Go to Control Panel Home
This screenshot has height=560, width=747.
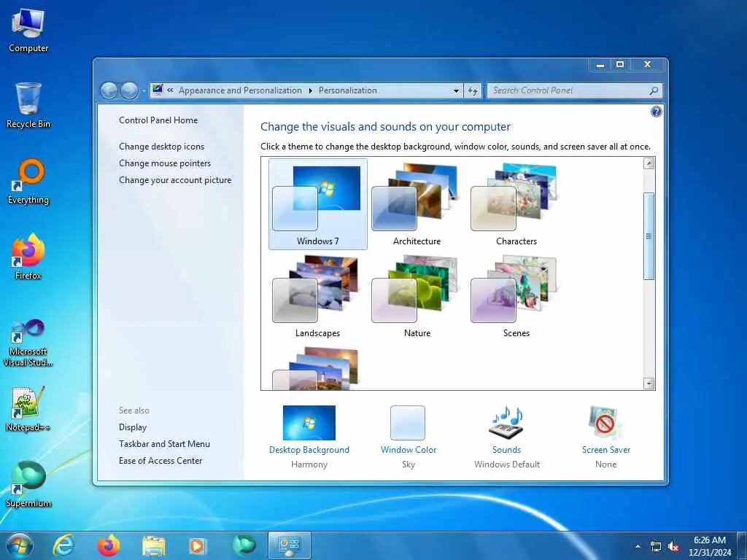tap(158, 120)
